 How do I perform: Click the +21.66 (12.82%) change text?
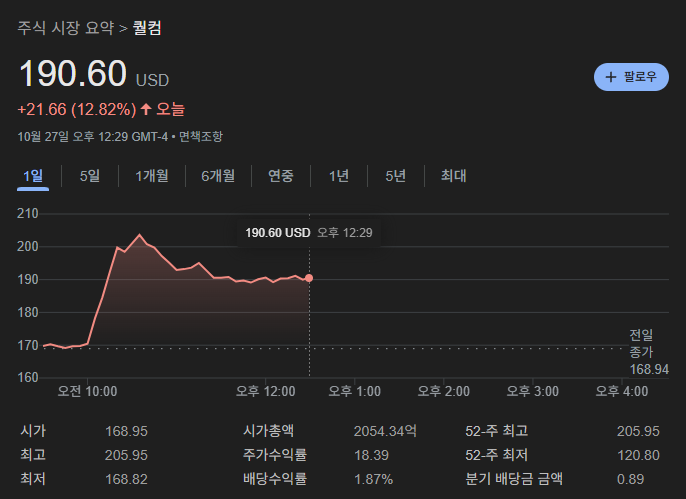tap(77, 109)
